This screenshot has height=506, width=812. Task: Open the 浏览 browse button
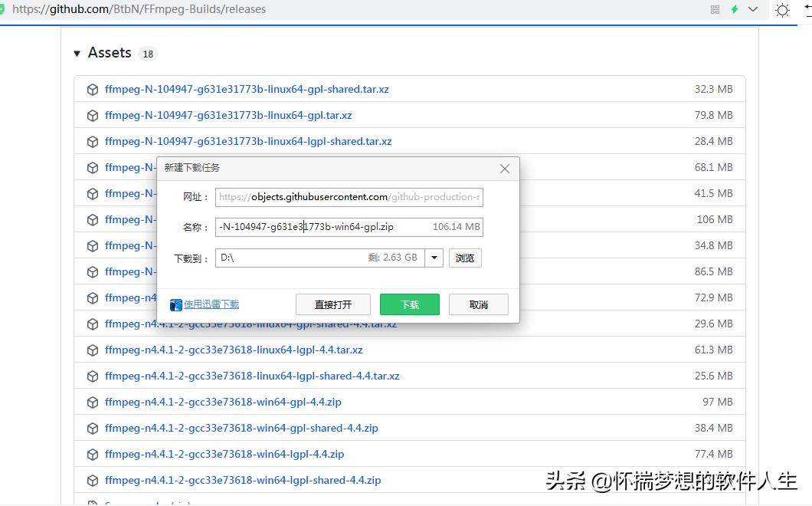click(x=464, y=258)
